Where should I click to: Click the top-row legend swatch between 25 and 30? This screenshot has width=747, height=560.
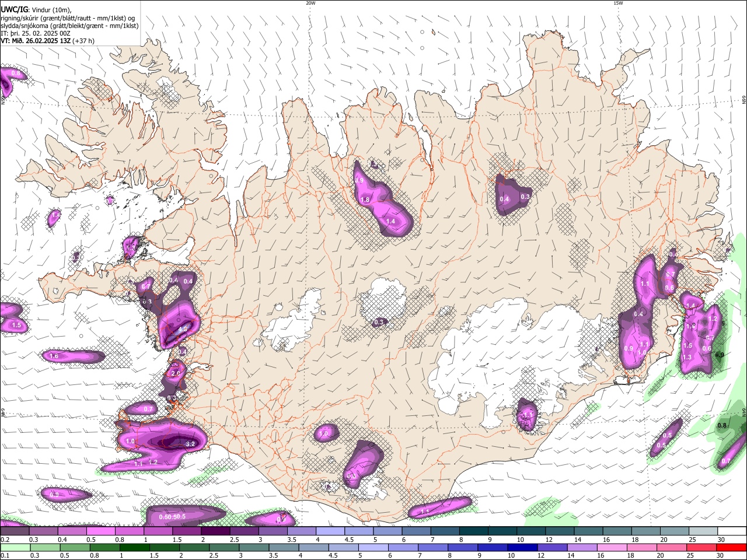click(704, 531)
